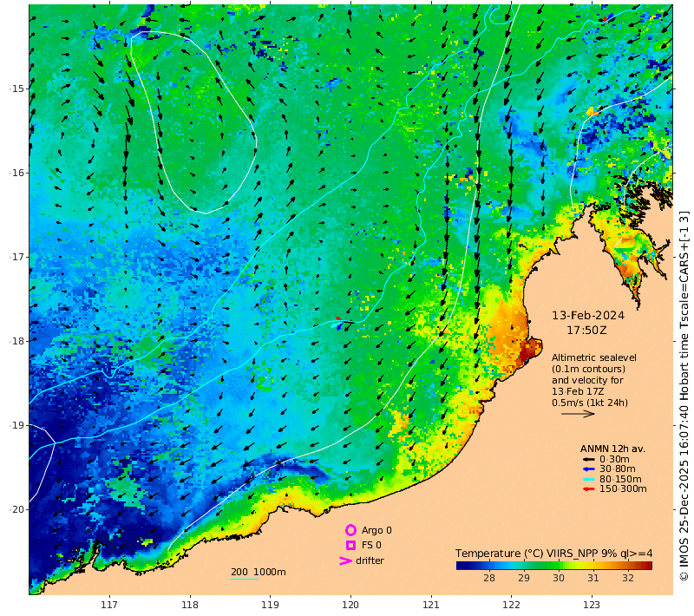Click the magenta FS square legend symbol
694x616 pixels.
point(350,545)
